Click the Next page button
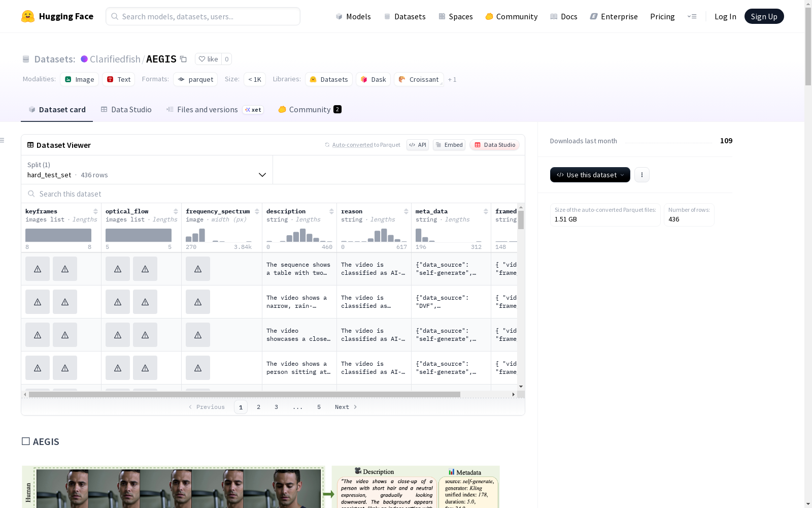 (x=346, y=407)
